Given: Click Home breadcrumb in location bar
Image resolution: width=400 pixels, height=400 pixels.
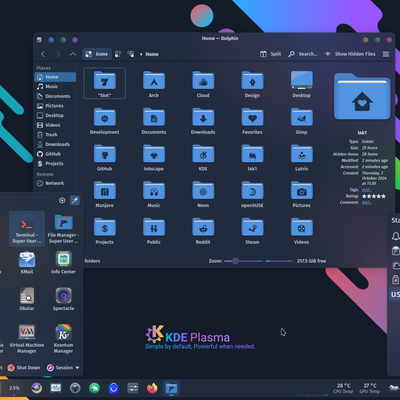Looking at the screenshot, I should [x=152, y=54].
